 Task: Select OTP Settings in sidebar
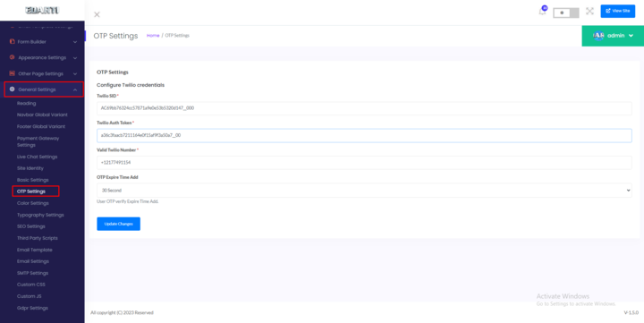[31, 191]
